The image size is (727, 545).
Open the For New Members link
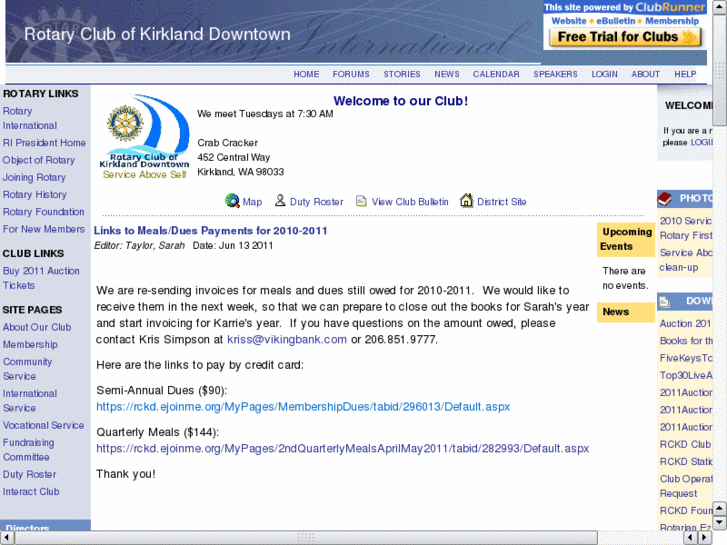point(44,229)
